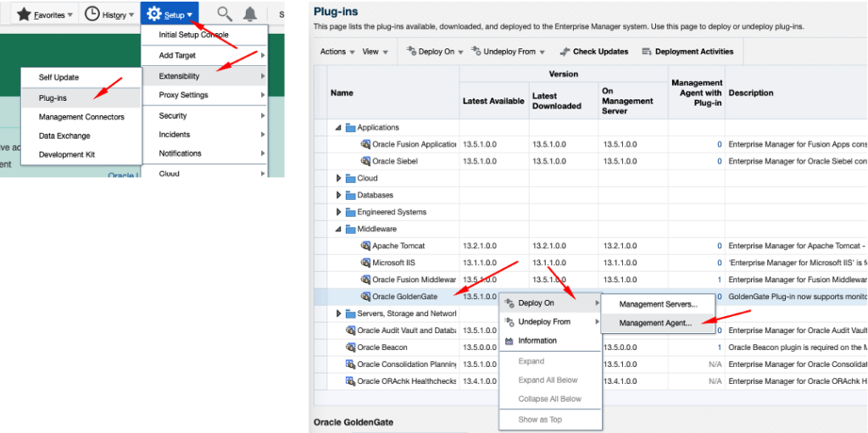Expand Servers, Storage and Network node
The image size is (868, 433).
coord(339,314)
